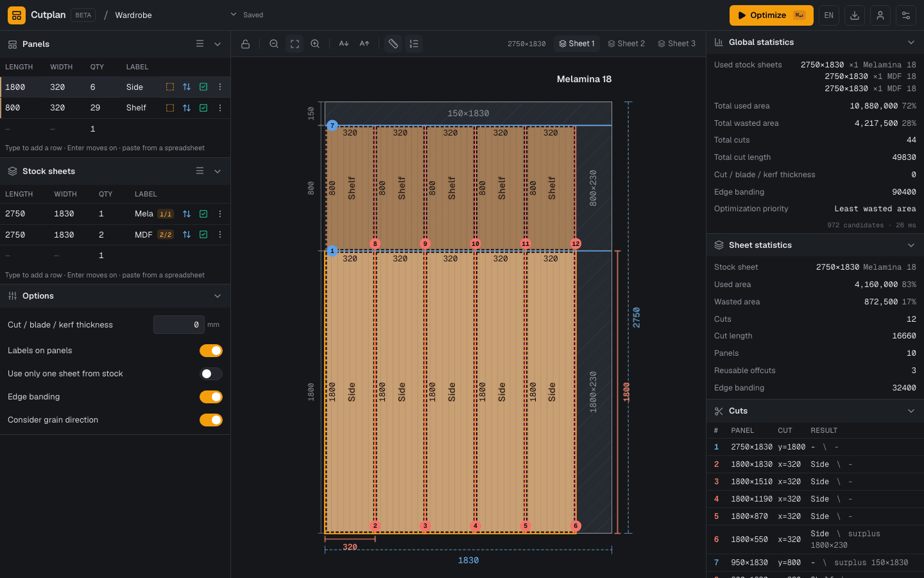Run the Optimize button
The image size is (924, 578).
771,15
